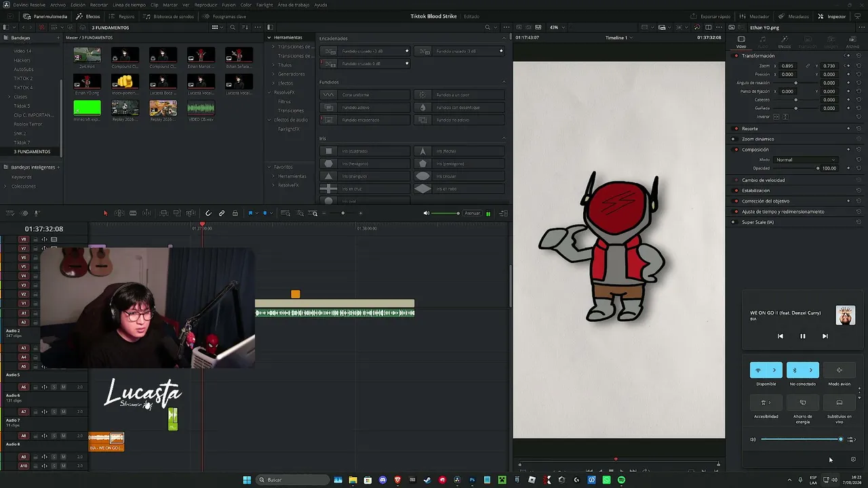Image resolution: width=868 pixels, height=488 pixels.
Task: Open the Archivo tab in Inspector
Action: tap(852, 41)
